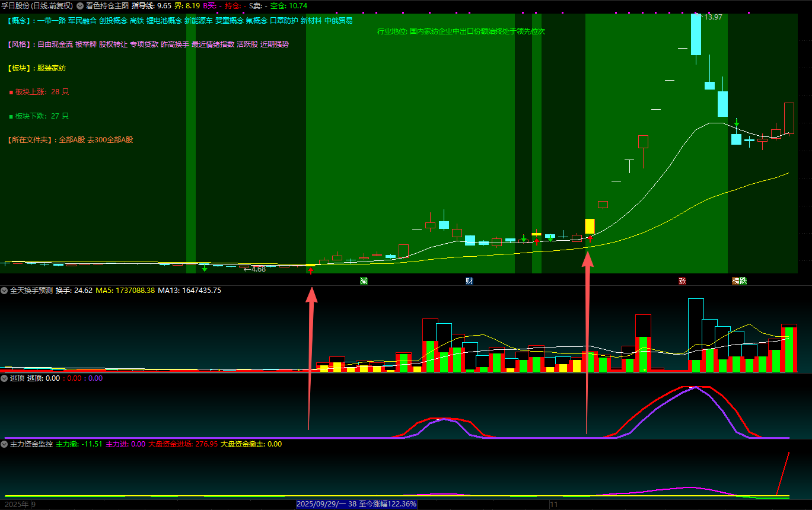Click the 减 event marker below chart

364,280
